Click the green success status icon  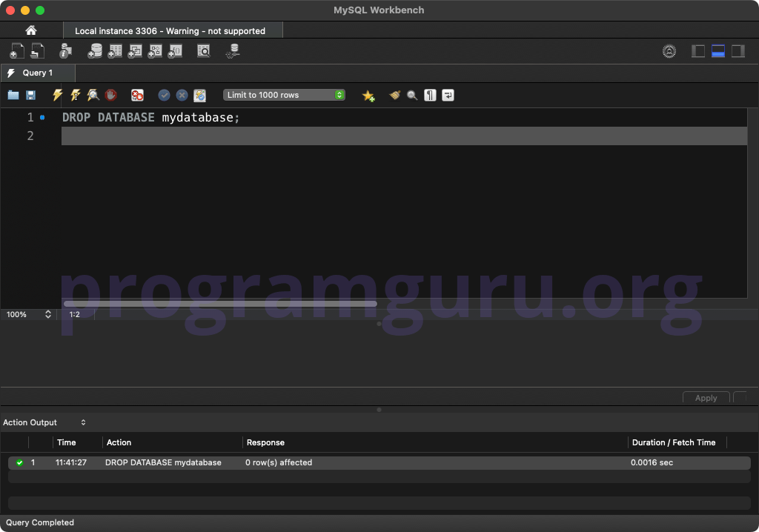19,462
